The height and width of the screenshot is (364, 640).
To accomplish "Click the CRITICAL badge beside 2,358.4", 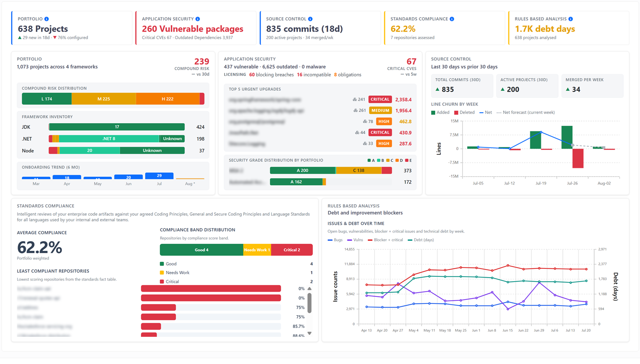I will (x=380, y=100).
